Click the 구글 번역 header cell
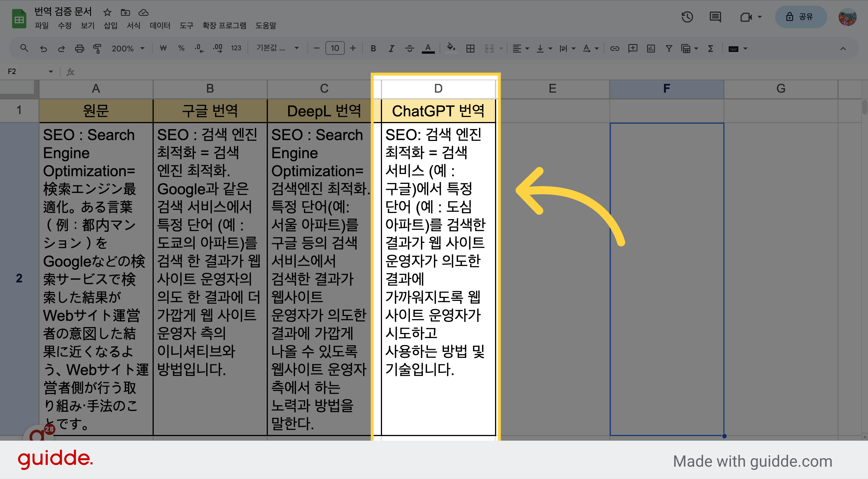Image resolution: width=868 pixels, height=479 pixels. pos(210,111)
